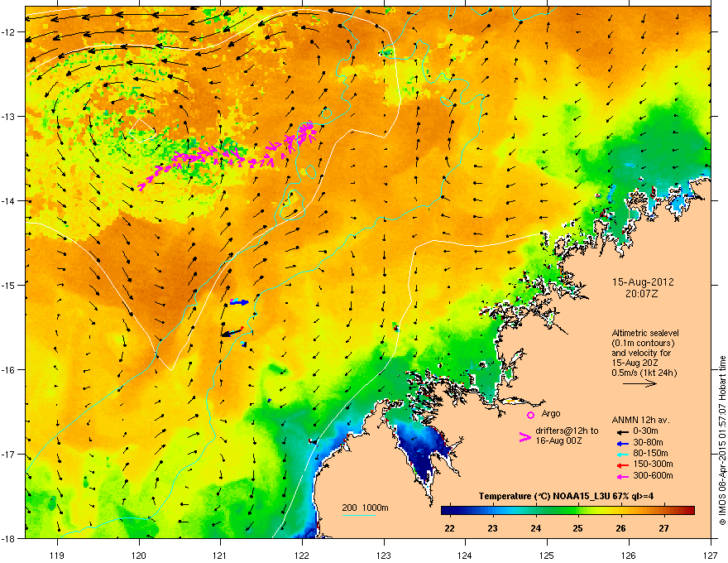The image size is (728, 563).
Task: Click the '16-Aug 00Z' legend text
Action: click(558, 440)
